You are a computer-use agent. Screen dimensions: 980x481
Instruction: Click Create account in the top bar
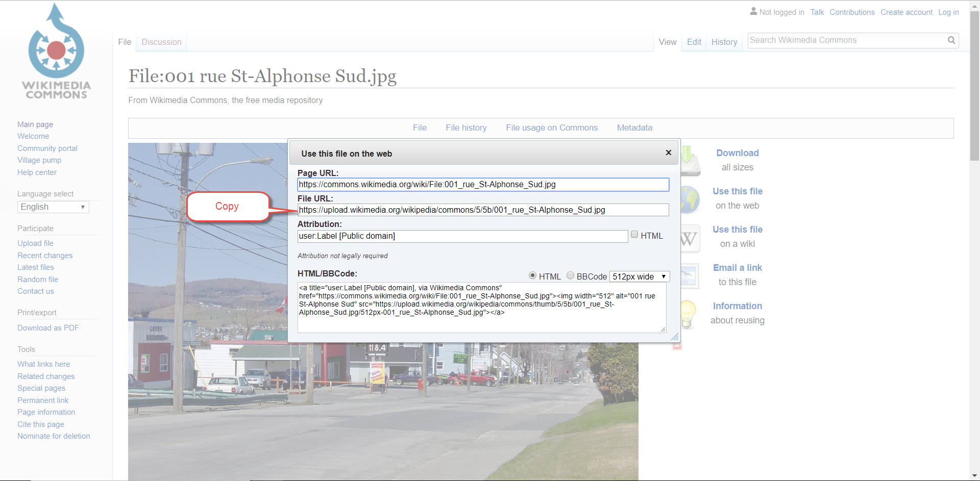(906, 12)
